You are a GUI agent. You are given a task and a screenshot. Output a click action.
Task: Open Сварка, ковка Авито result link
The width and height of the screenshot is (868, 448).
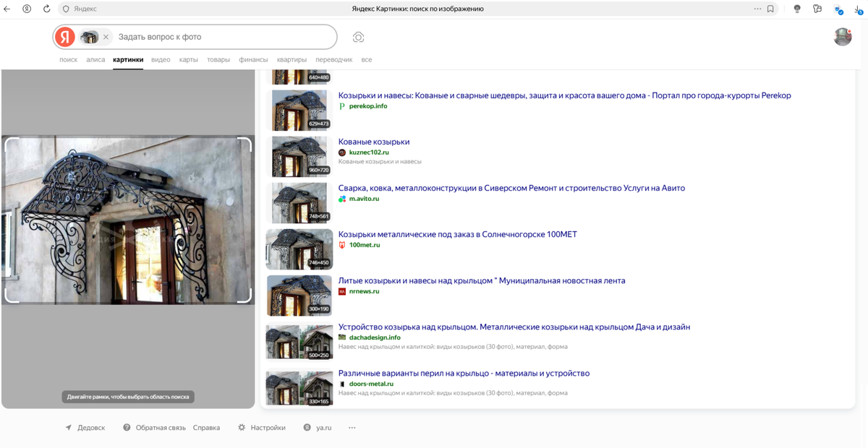click(511, 188)
